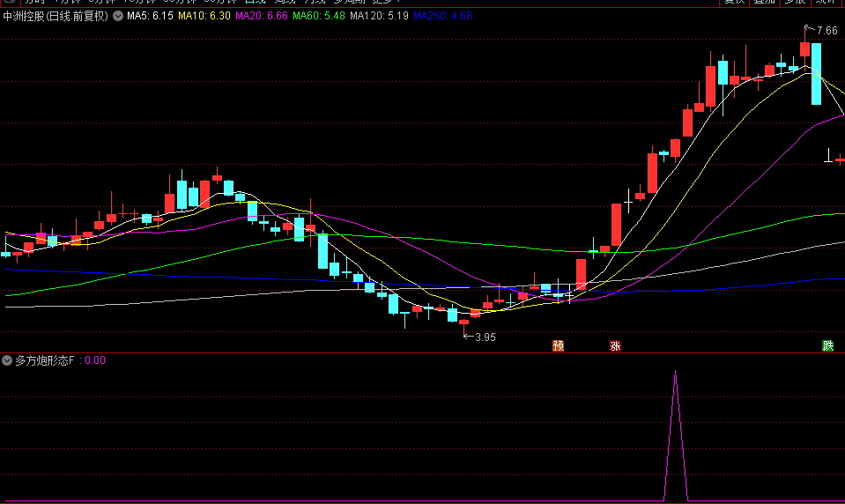Click the magenta 0.00 indicator value
The width and height of the screenshot is (845, 504).
point(95,360)
